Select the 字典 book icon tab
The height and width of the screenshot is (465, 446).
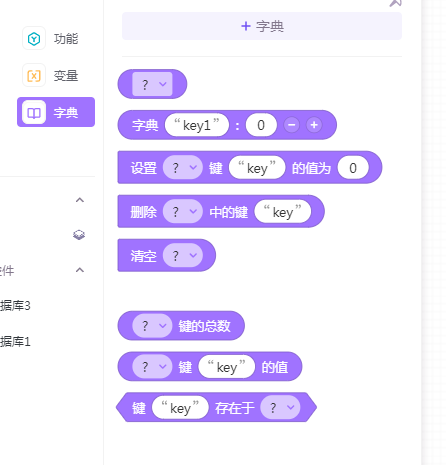pyautogui.click(x=34, y=113)
